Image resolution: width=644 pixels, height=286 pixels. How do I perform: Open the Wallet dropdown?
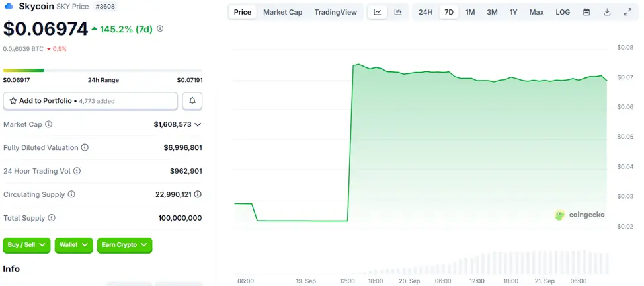(73, 245)
